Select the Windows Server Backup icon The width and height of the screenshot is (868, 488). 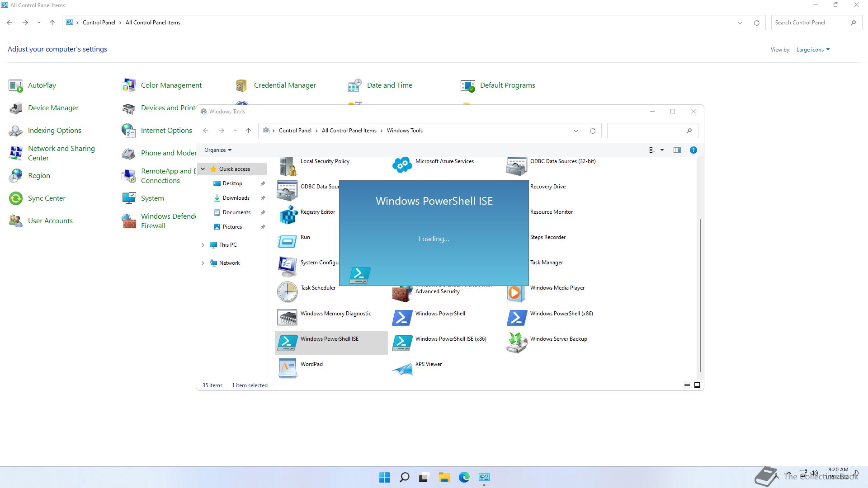pyautogui.click(x=517, y=343)
